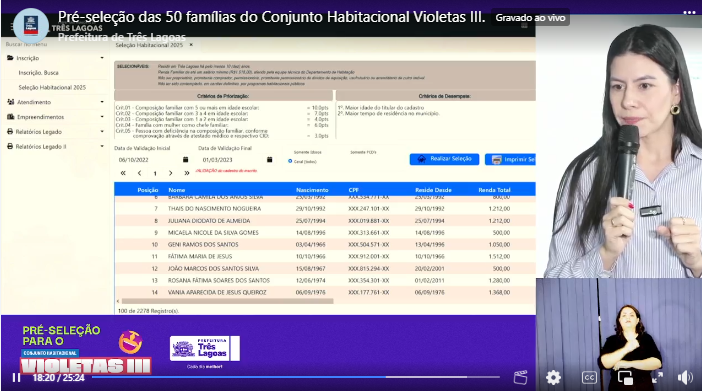
Task: Move the table horizontal scrollbar
Action: [227, 301]
